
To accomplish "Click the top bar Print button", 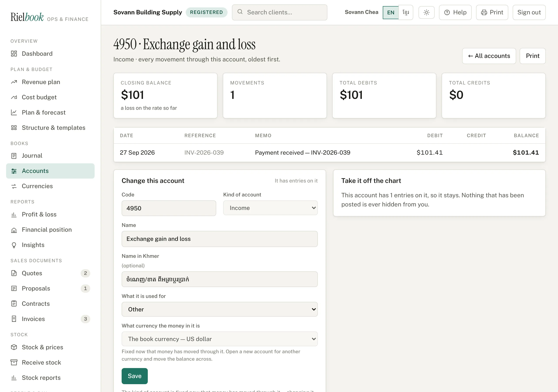I will [x=492, y=12].
